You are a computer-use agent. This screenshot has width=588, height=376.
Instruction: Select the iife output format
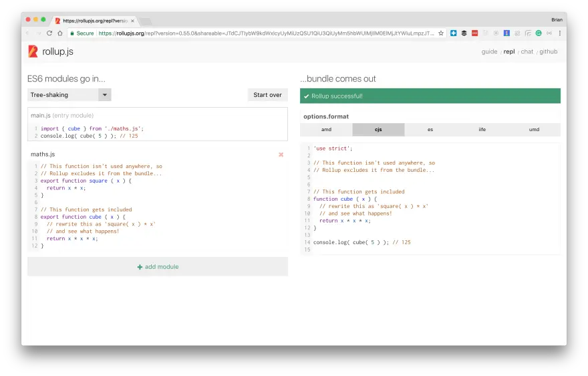(x=482, y=130)
